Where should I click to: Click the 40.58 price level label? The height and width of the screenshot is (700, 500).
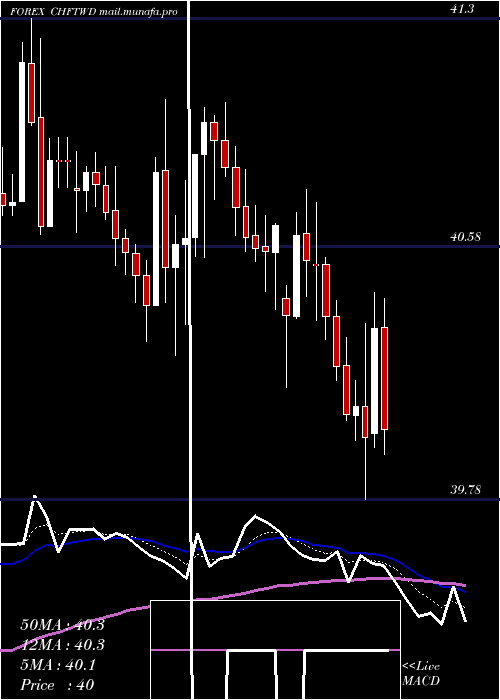coord(465,237)
